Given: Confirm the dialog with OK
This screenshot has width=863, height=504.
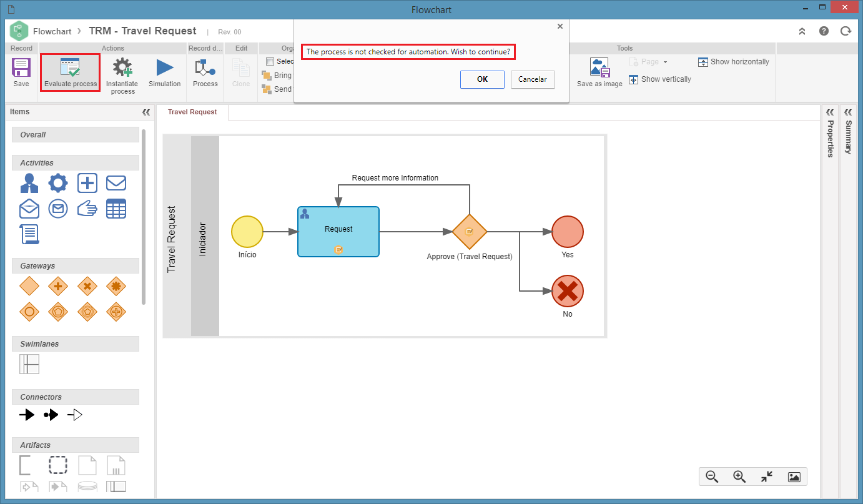Looking at the screenshot, I should (482, 79).
